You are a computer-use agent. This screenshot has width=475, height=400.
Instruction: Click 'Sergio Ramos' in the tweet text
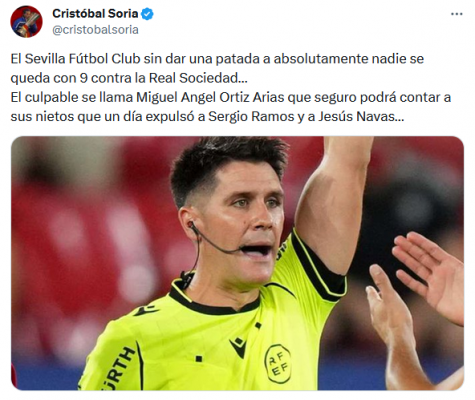(x=251, y=117)
